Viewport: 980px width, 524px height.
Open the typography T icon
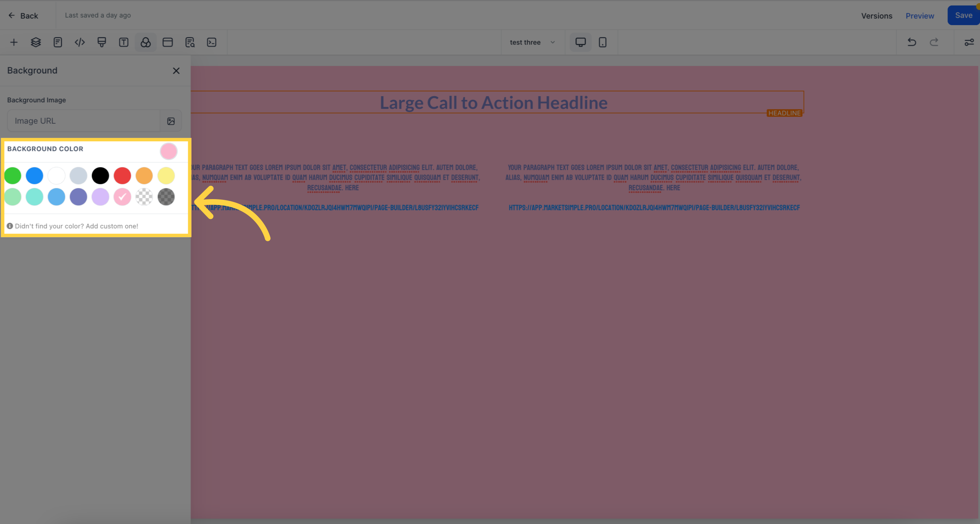(124, 42)
